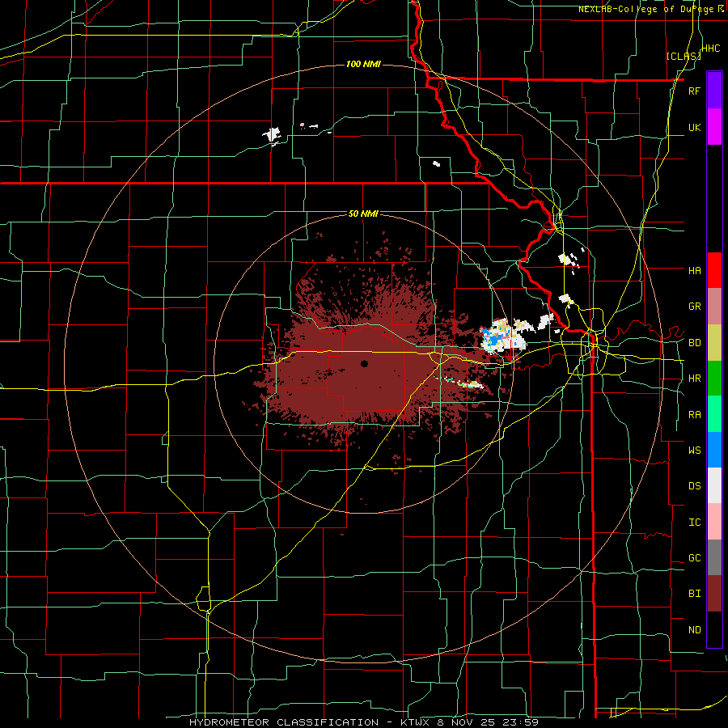Image resolution: width=728 pixels, height=728 pixels.
Task: Click the GC gray legend swatch
Action: 714,557
